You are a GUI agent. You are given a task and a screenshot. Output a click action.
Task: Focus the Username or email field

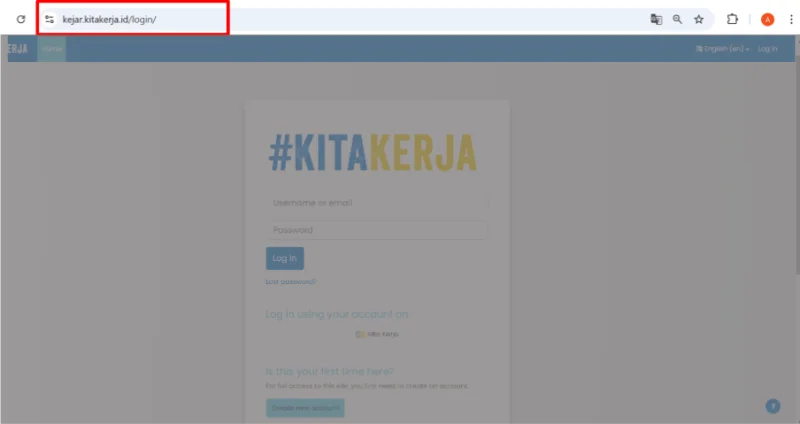[x=376, y=203]
